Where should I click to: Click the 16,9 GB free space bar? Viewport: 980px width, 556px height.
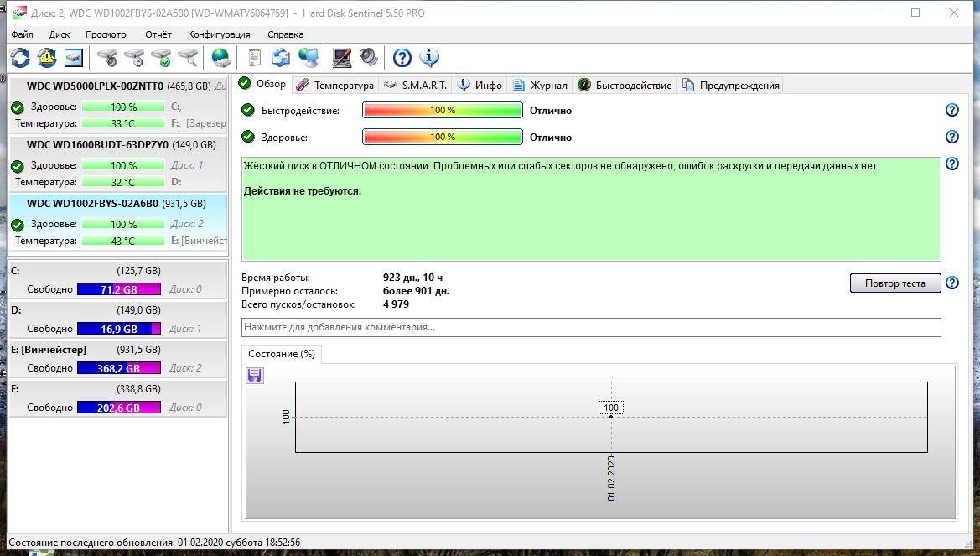[119, 329]
